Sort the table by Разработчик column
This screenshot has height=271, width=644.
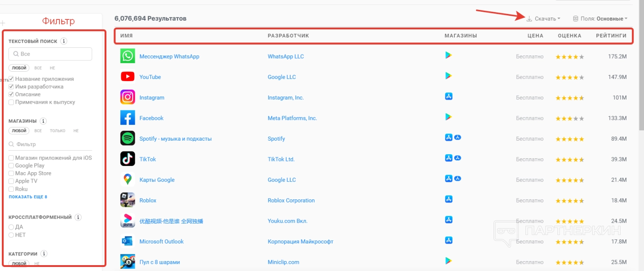pos(288,36)
